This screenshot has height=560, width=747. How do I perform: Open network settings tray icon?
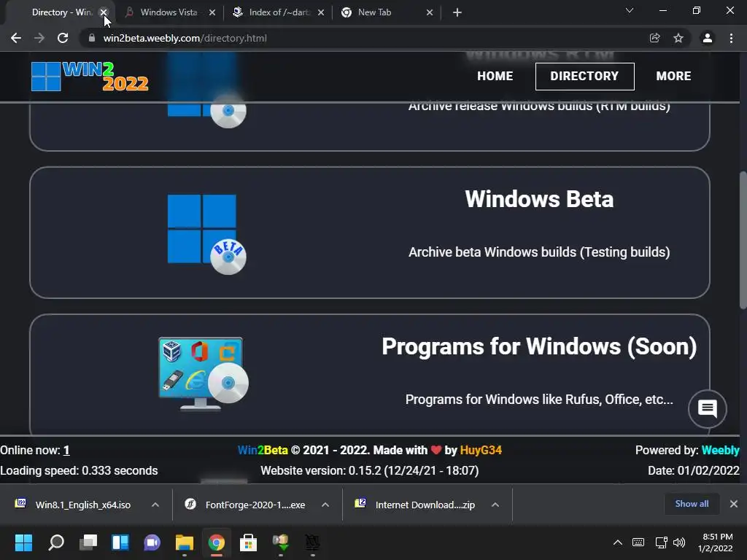[x=661, y=542]
